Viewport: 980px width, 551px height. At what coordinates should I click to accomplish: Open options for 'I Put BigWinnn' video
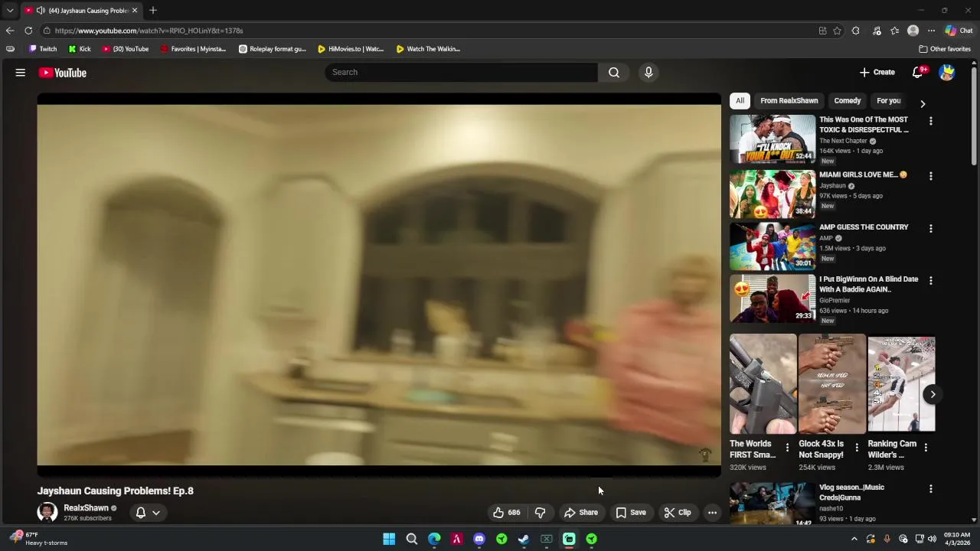931,281
